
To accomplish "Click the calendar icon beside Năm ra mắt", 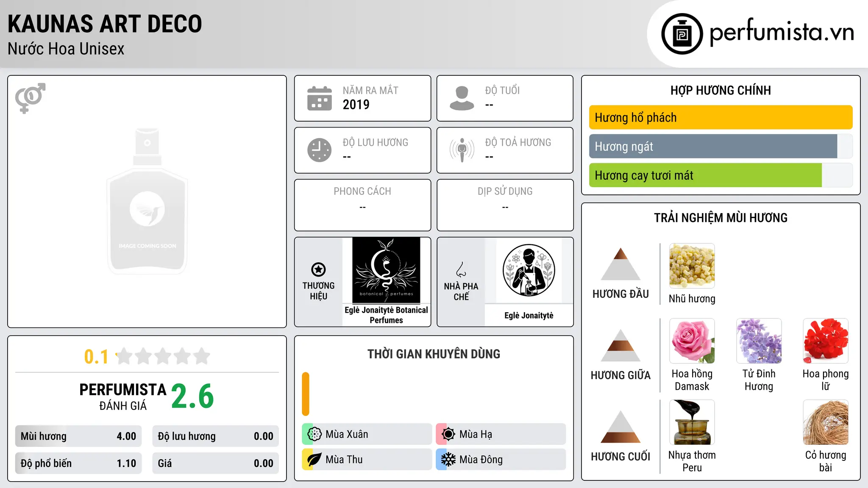I will [x=320, y=98].
